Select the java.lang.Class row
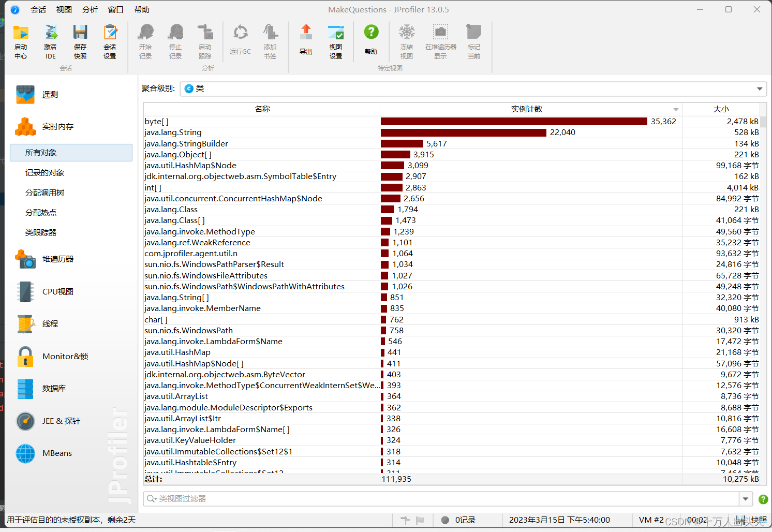Image resolution: width=772 pixels, height=532 pixels. tap(452, 210)
